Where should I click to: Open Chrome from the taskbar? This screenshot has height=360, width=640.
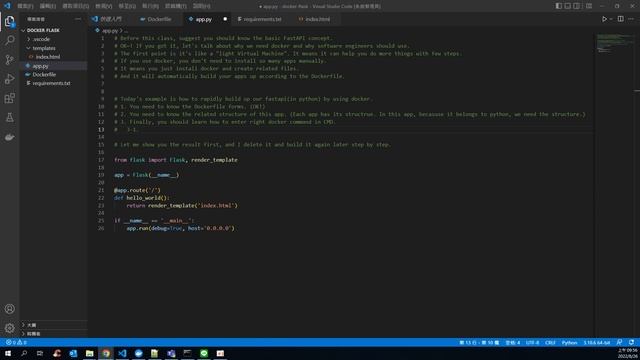tap(106, 353)
